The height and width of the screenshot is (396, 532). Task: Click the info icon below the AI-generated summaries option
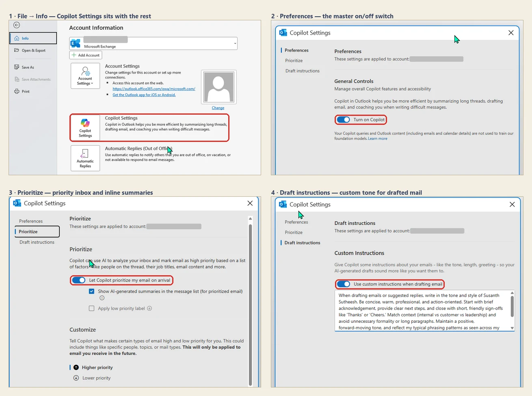pos(102,298)
